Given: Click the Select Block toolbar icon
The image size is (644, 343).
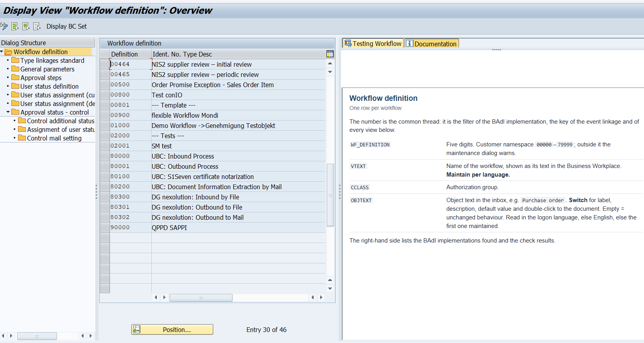Looking at the screenshot, I should click(26, 26).
